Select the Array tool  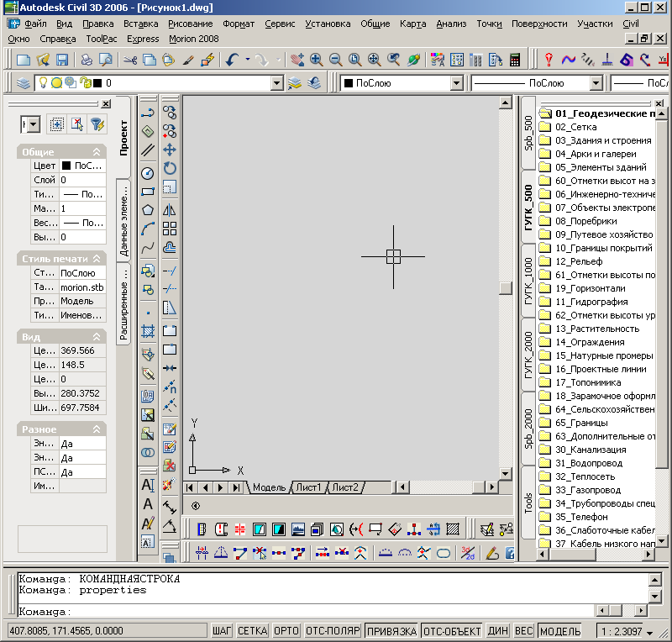click(170, 229)
